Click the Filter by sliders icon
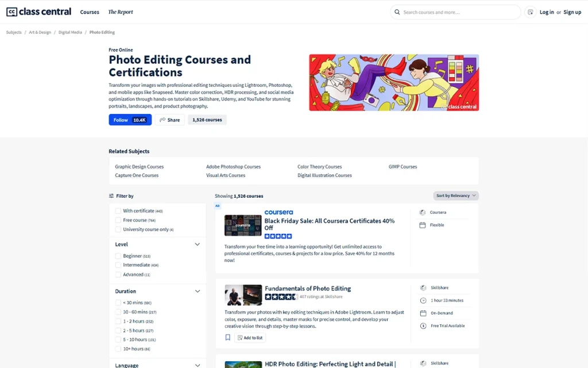Viewport: 588px width, 368px height. click(x=111, y=196)
